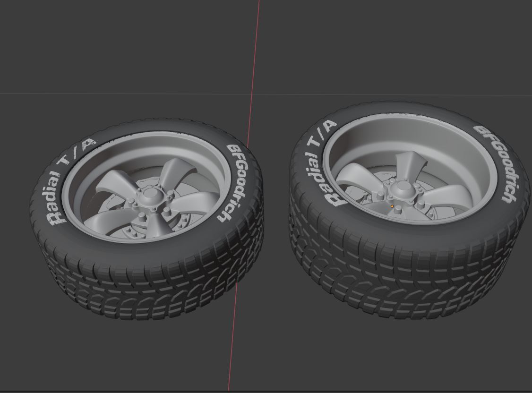Select the orange origin dot on the wheel
Screen dimensions: 532x393
[x=392, y=206]
